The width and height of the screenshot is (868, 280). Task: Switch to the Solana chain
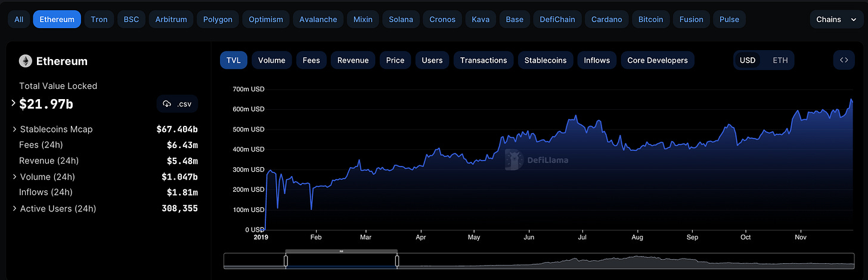pos(401,19)
